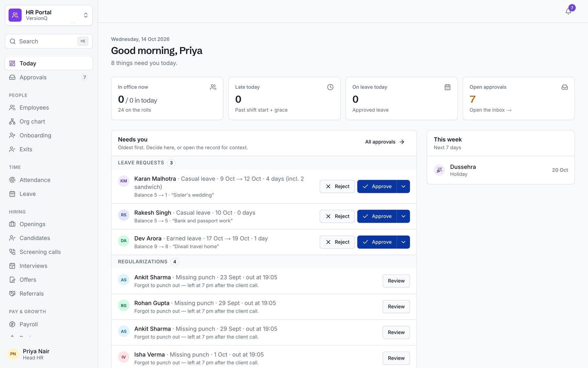Click Karan Malhotra's KM avatar

(123, 181)
